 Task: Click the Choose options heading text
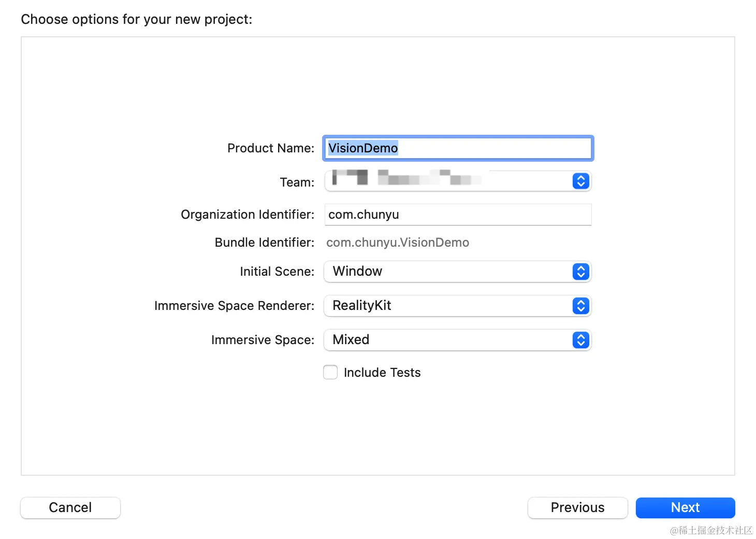pos(137,19)
